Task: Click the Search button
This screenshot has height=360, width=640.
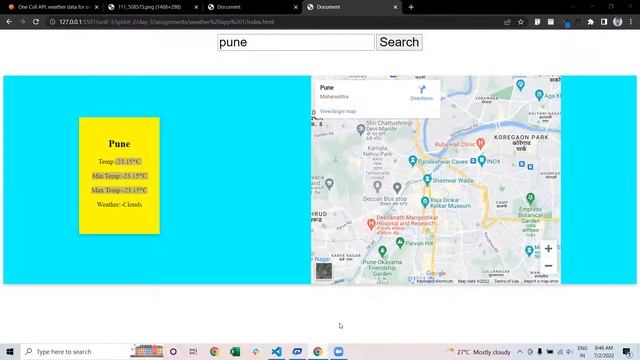Action: click(399, 42)
